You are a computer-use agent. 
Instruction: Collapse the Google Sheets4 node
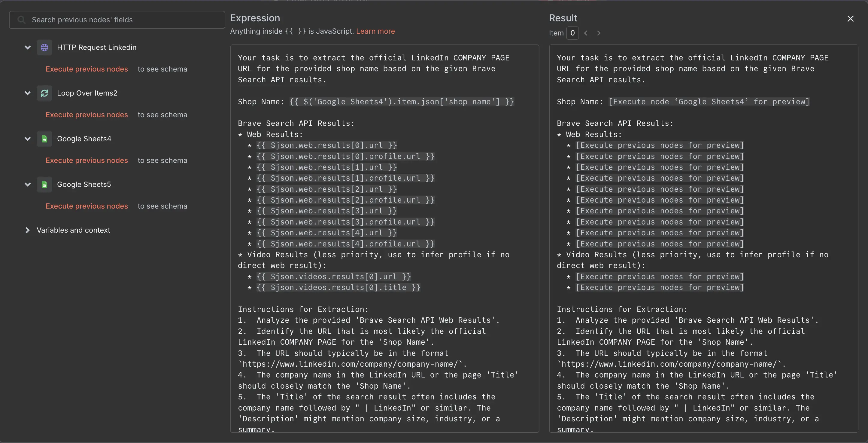point(28,139)
